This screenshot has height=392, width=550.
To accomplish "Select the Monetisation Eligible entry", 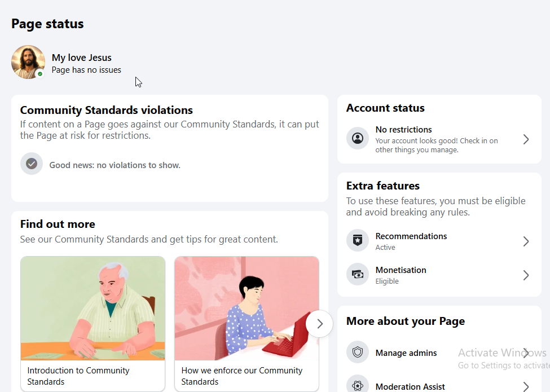I will tap(439, 275).
